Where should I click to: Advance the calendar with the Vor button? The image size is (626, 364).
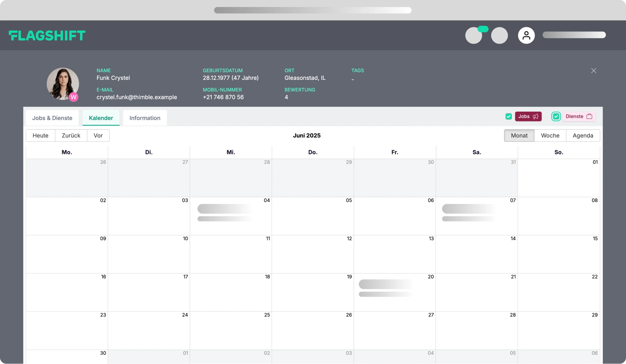pyautogui.click(x=98, y=135)
